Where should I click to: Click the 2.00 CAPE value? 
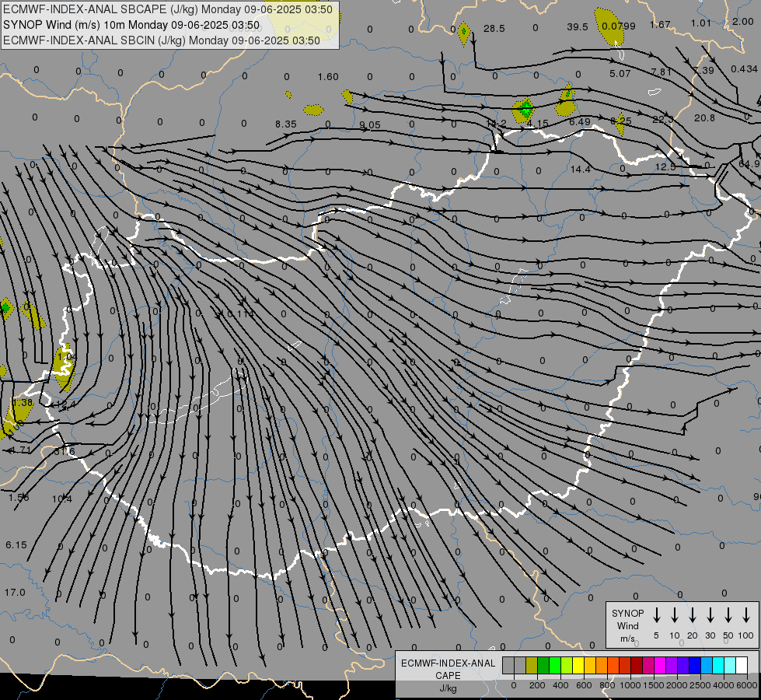click(743, 21)
